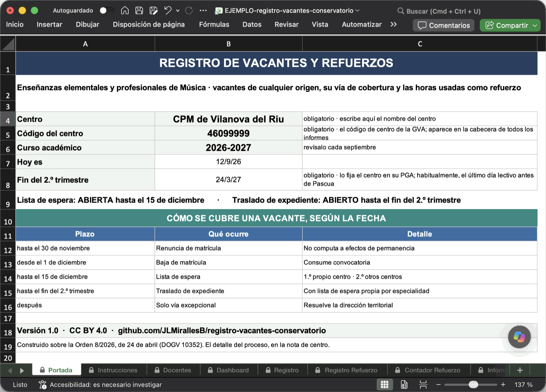Select the Instrucciones sheet tab
Viewport: 546px width, 392px height.
[x=113, y=370]
